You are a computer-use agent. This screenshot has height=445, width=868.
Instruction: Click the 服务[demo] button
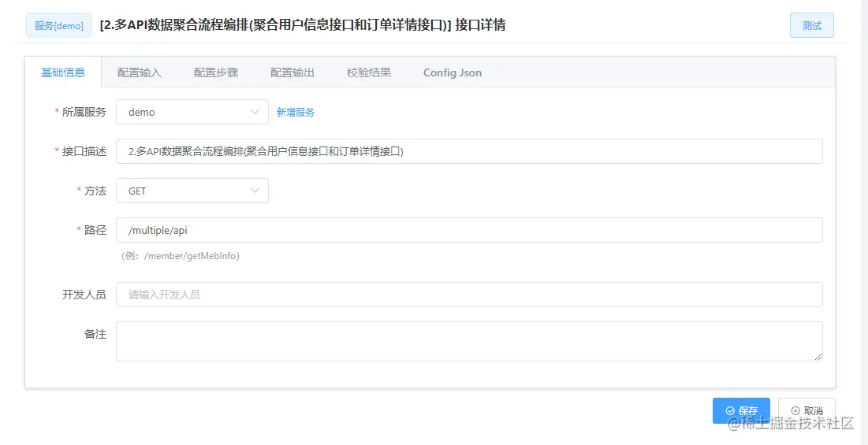(x=59, y=25)
